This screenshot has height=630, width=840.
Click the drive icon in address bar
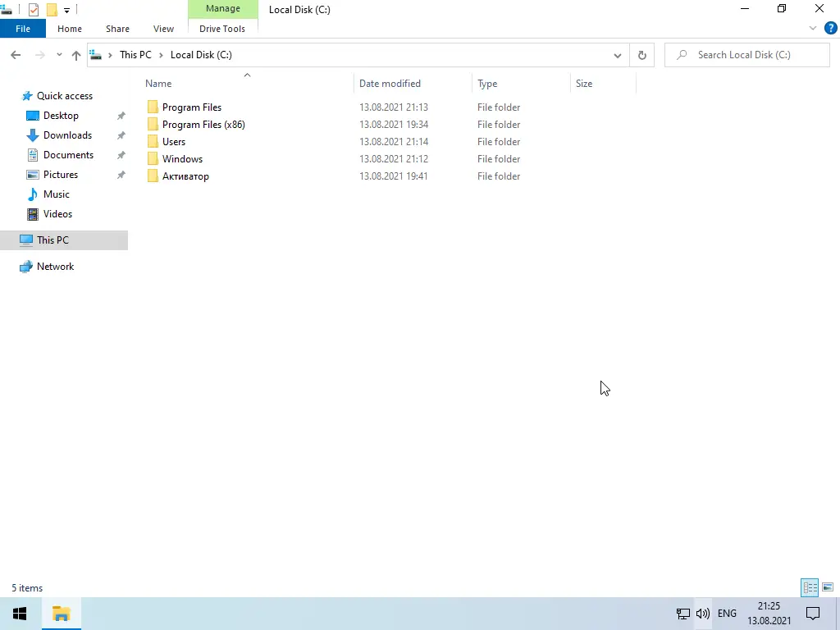tap(96, 55)
